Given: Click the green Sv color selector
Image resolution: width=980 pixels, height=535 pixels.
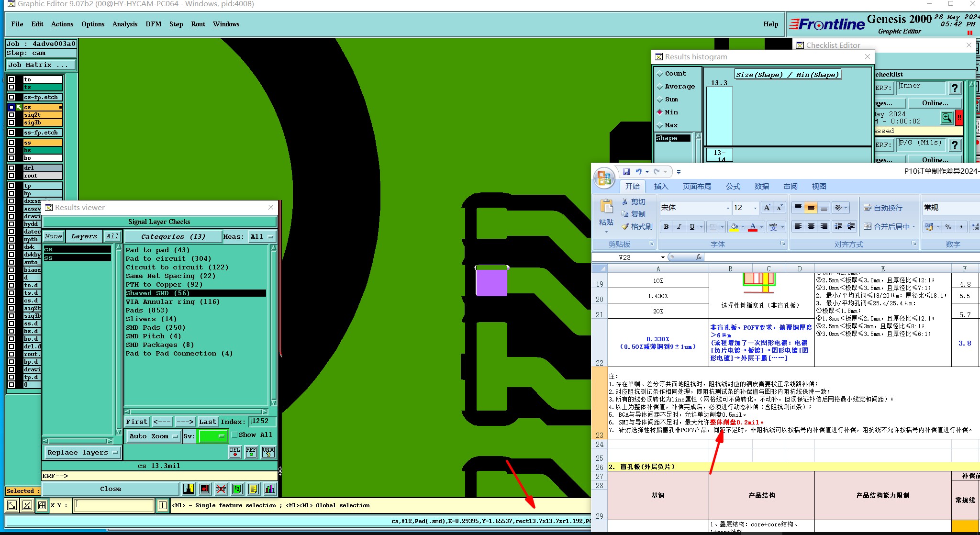Looking at the screenshot, I should pos(212,436).
